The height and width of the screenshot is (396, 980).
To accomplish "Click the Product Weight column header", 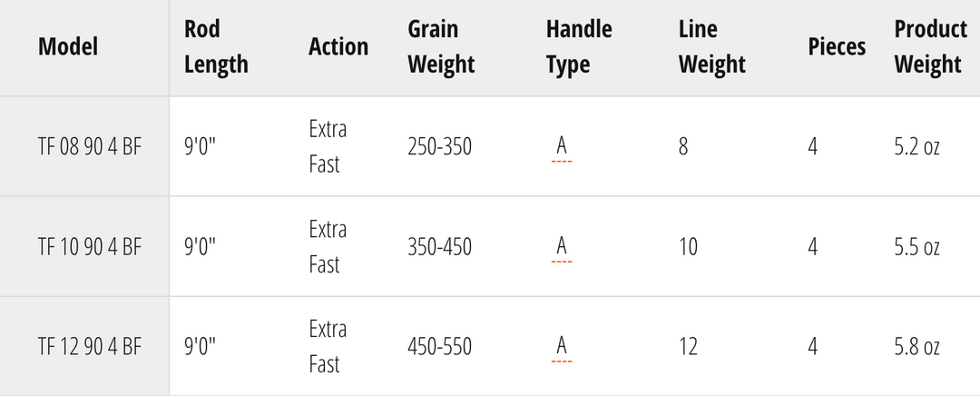I will [x=931, y=47].
